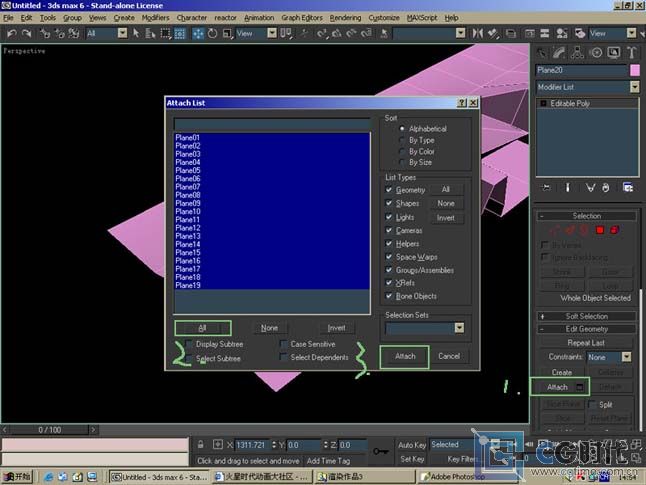
Task: Click the Undo arrow icon in toolbar
Action: [x=12, y=33]
